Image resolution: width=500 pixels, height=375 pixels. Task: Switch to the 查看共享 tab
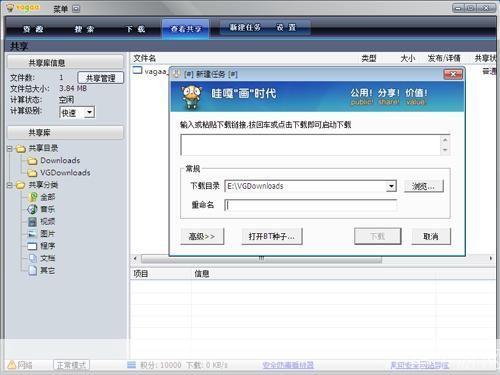coord(186,29)
